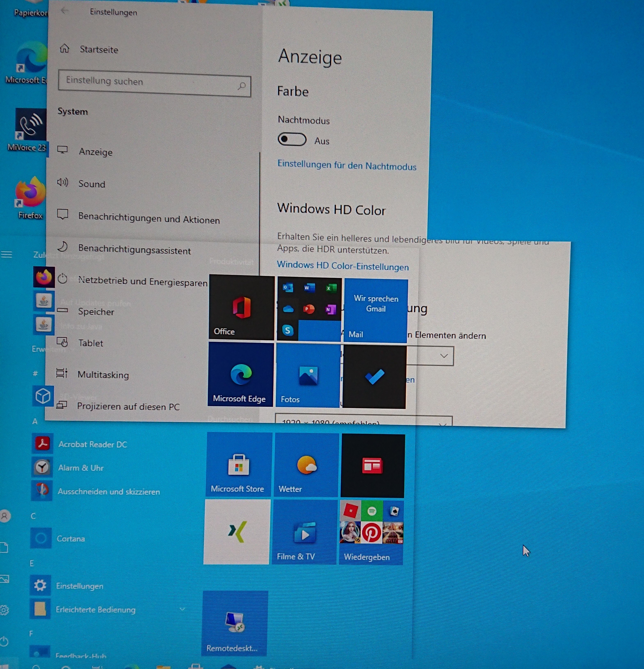Viewport: 644px width, 669px height.
Task: Go to Startseite in Settings
Action: click(x=98, y=50)
